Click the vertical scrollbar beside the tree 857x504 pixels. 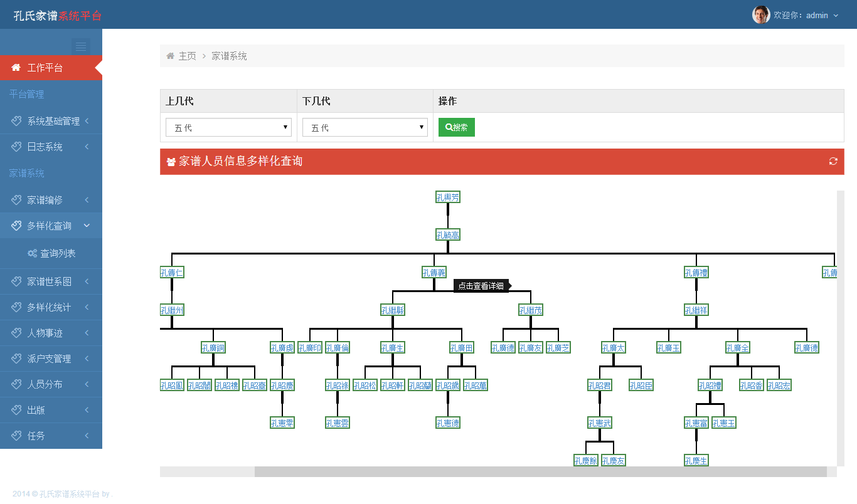click(841, 328)
